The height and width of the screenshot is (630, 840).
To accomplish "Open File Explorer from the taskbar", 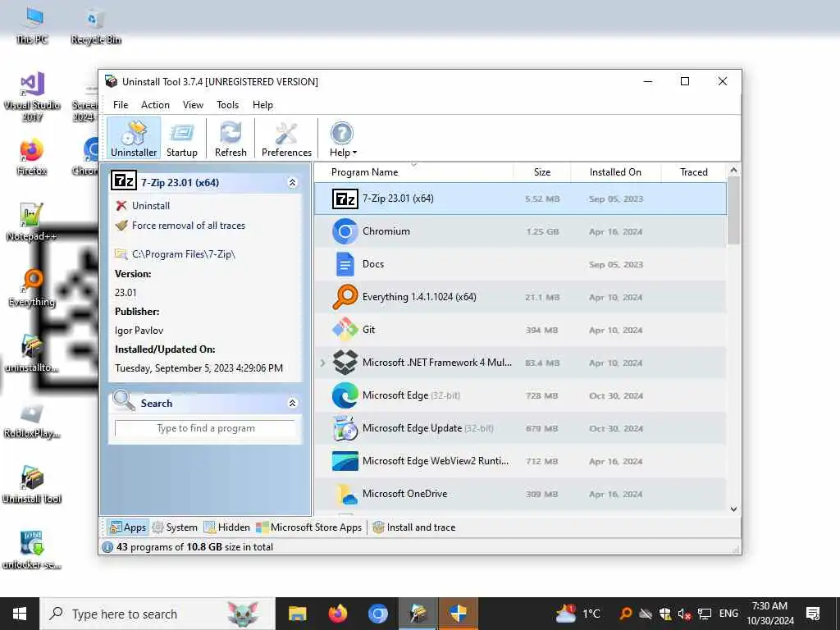I will coord(297,614).
